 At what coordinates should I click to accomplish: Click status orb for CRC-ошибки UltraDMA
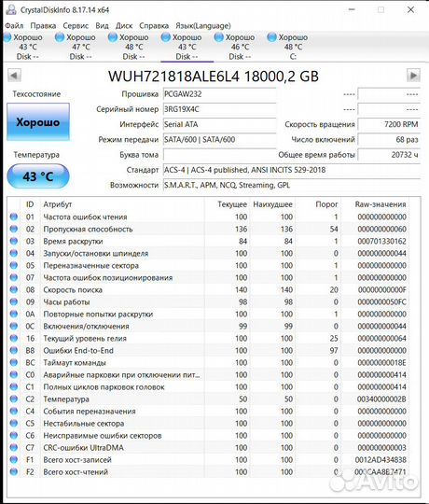[x=14, y=447]
